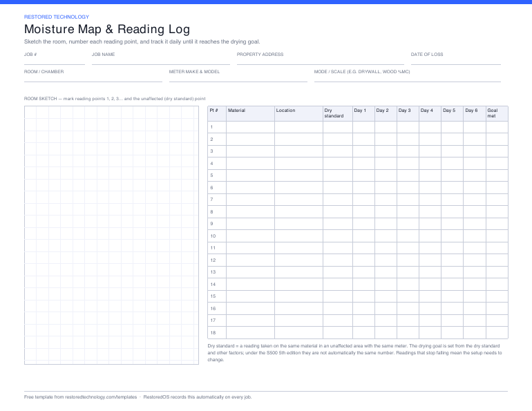Click the Goal met cell in row 5

point(497,175)
